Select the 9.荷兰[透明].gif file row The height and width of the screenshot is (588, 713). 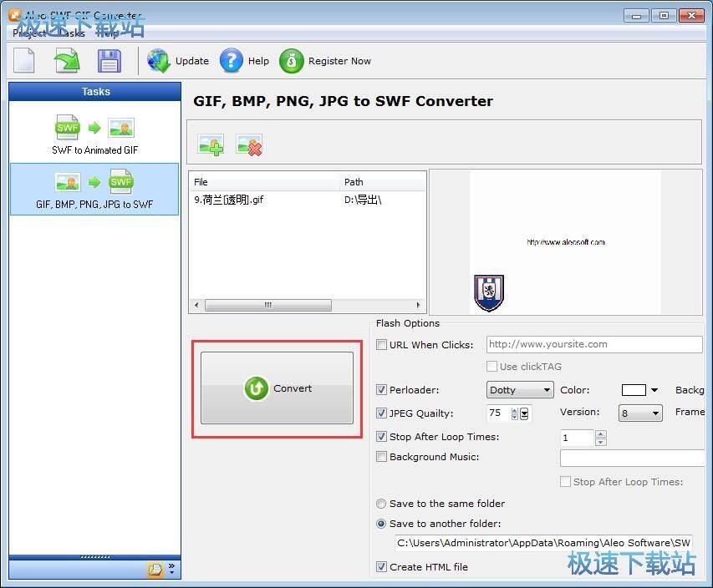308,200
